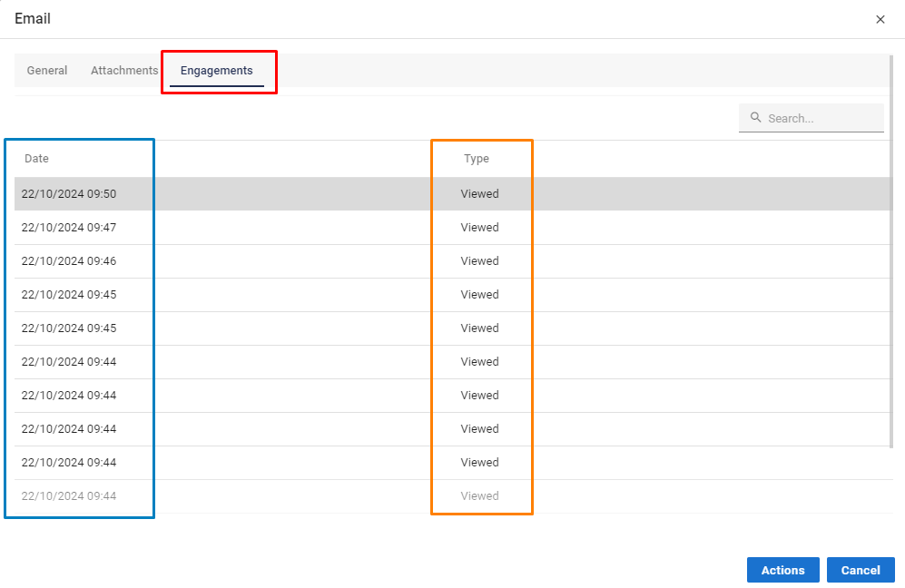
Task: Select the Engagements tab
Action: [x=216, y=71]
